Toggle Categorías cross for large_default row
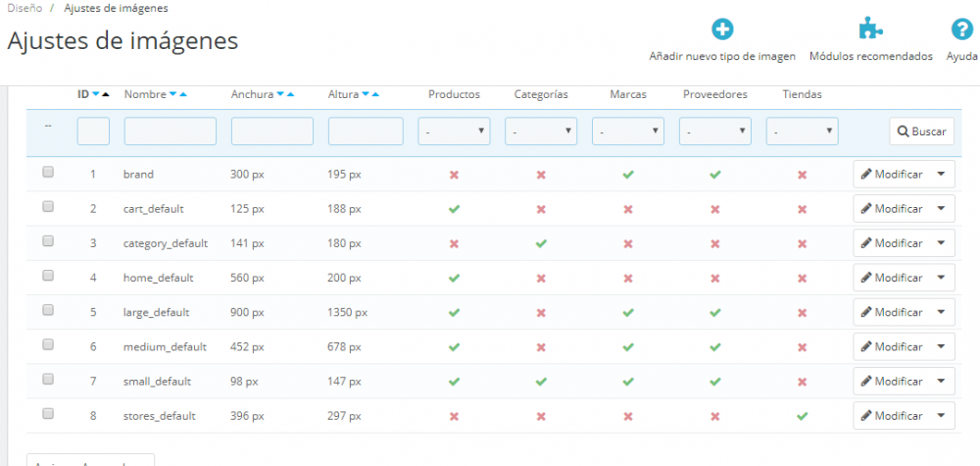Viewport: 980px width, 466px height. pos(541,312)
